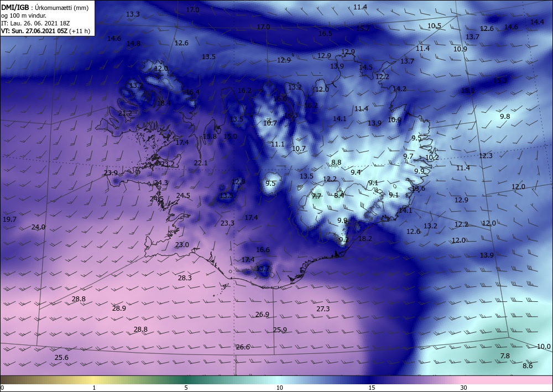Click the color scale tick label 30

click(464, 388)
